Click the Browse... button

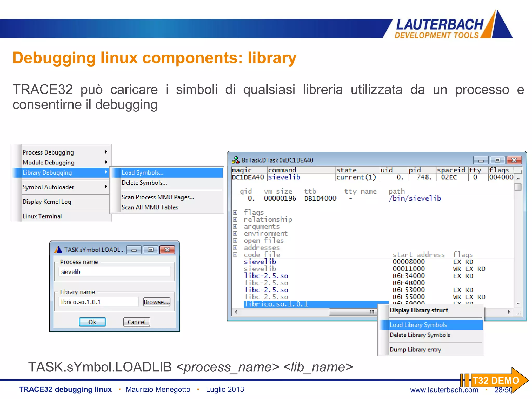pos(157,302)
